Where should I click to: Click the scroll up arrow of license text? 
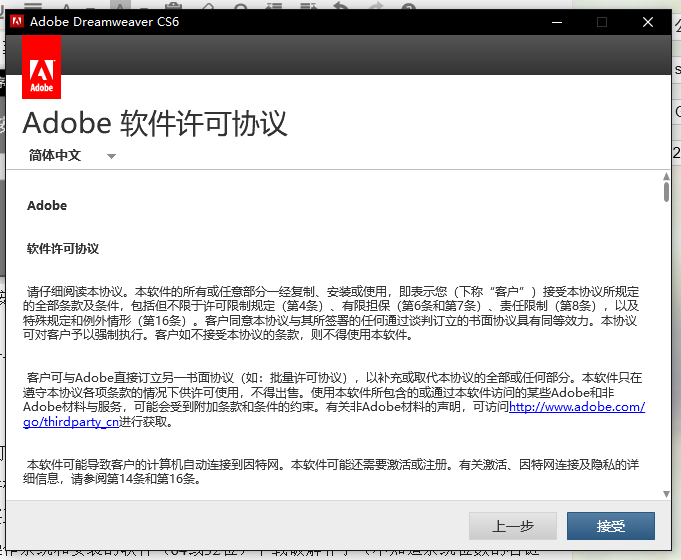coord(666,176)
